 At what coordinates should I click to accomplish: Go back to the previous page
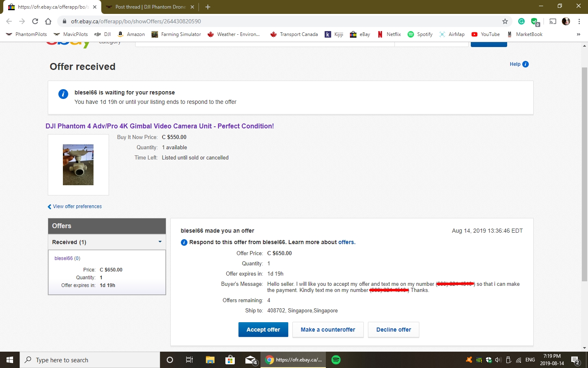click(x=9, y=21)
